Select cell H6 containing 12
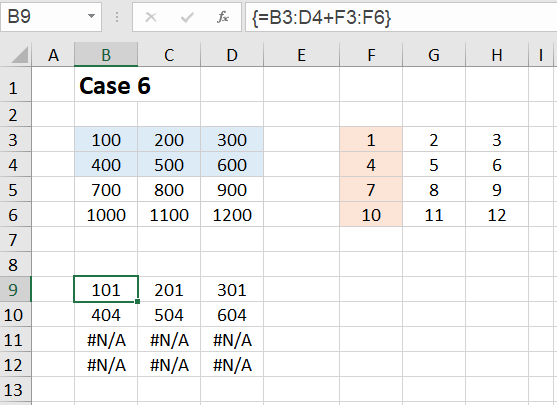Screen dimensions: 557x405 point(497,215)
